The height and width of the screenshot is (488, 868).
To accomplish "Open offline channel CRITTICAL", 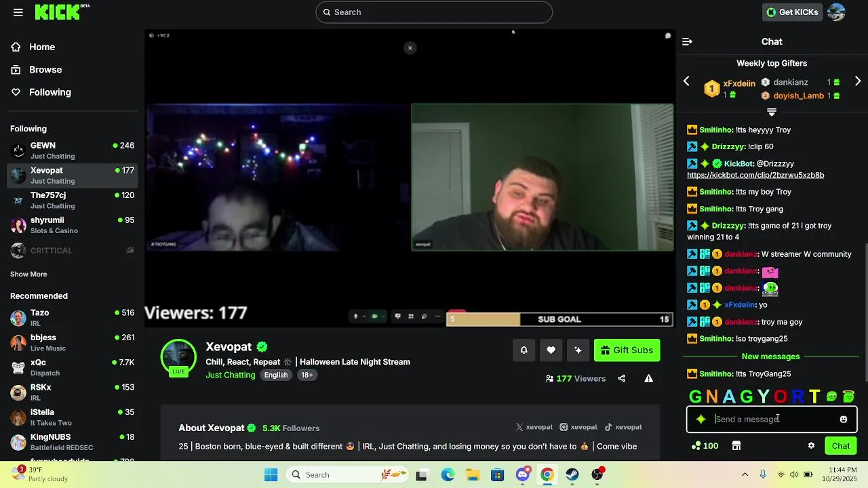I will (73, 250).
